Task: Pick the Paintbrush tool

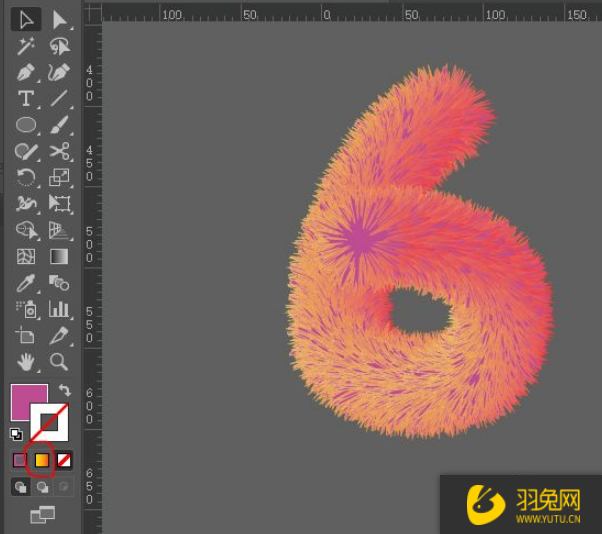Action: click(60, 125)
